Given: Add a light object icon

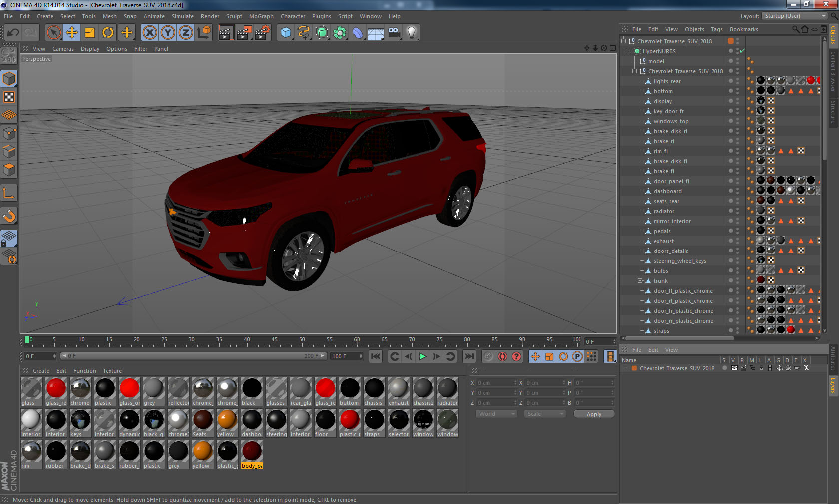Looking at the screenshot, I should pos(412,33).
